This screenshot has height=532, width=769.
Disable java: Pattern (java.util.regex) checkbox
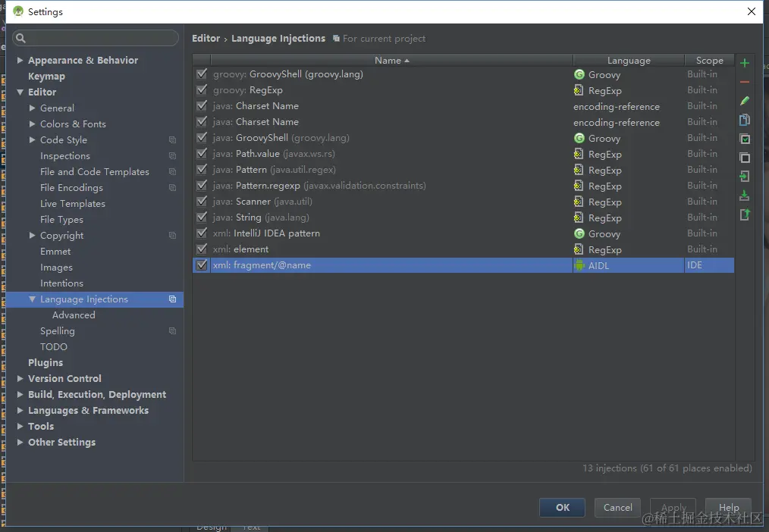tap(202, 170)
